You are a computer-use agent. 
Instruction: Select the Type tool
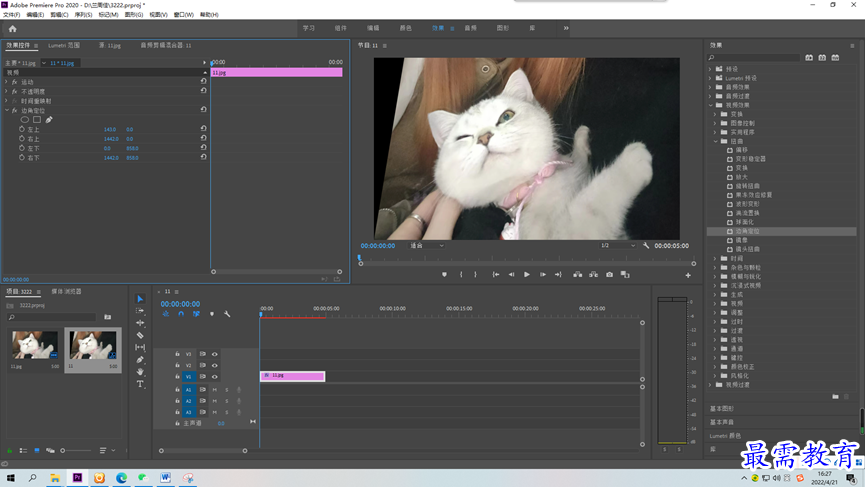pos(140,384)
